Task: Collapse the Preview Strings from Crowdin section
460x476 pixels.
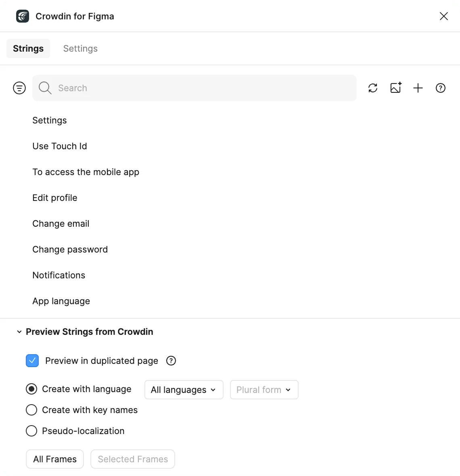Action: 19,332
